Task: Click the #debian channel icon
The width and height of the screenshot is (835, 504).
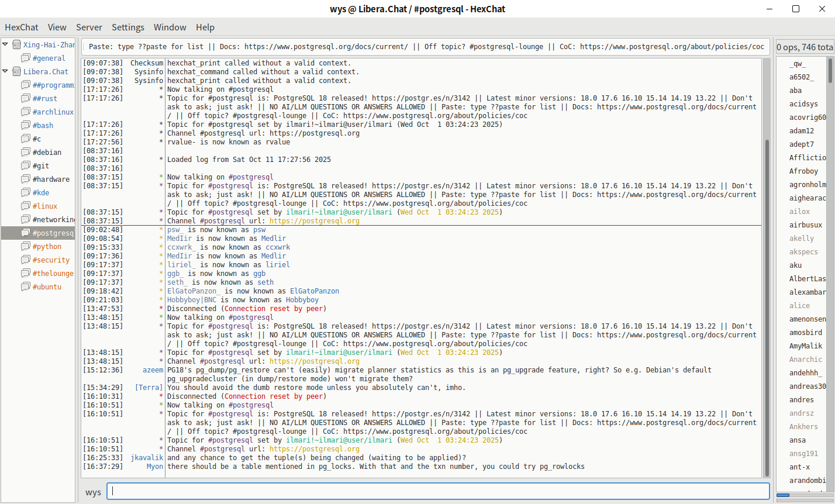Action: 26,153
